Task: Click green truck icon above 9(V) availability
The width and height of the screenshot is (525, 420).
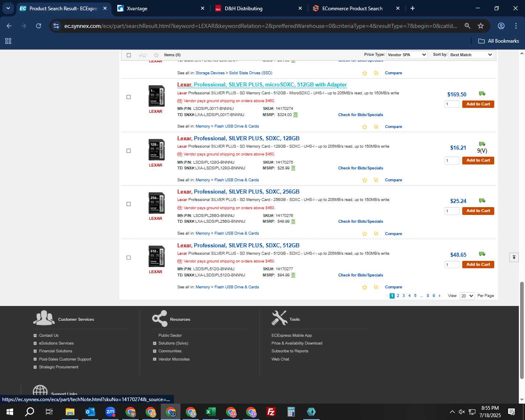Action: tap(482, 144)
